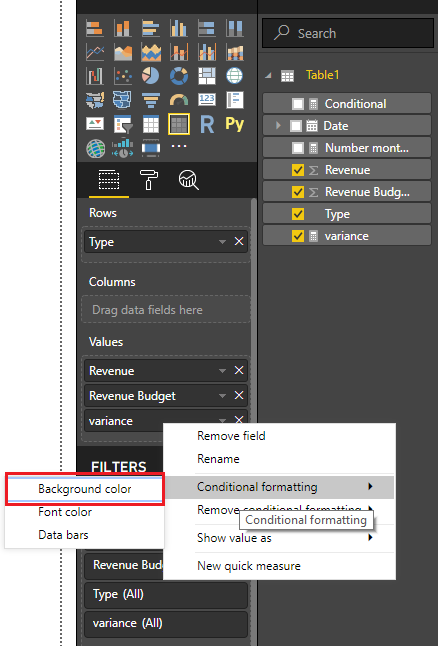Pick the 100% stacked bar chart visual
Image resolution: width=438 pixels, height=646 pixels.
coord(206,28)
